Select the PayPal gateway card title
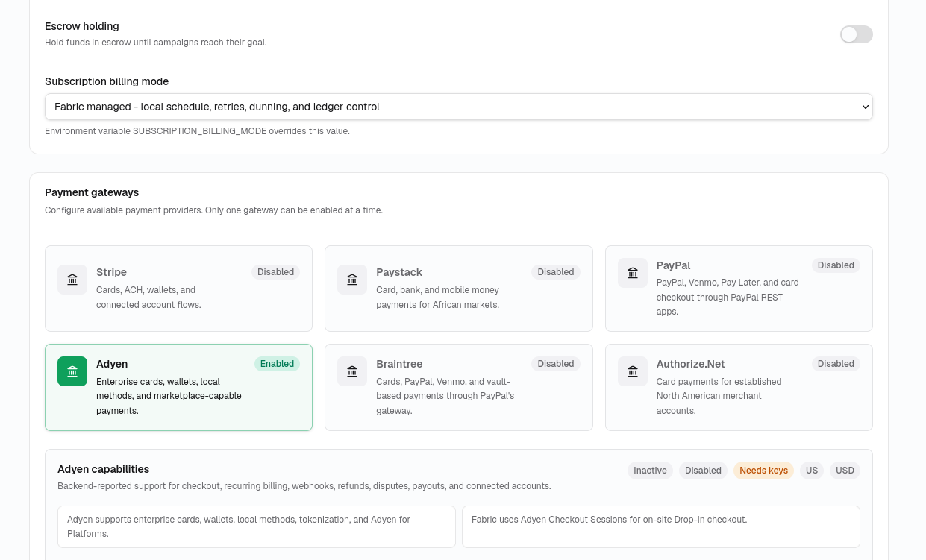 tap(673, 265)
